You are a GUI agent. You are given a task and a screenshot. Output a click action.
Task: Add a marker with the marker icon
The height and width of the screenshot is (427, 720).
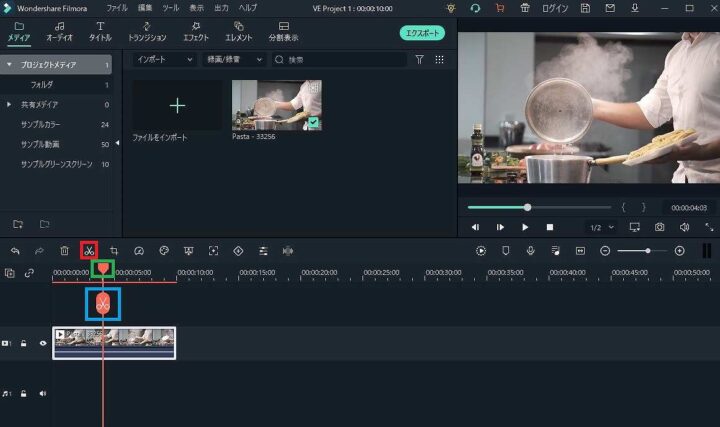(506, 251)
